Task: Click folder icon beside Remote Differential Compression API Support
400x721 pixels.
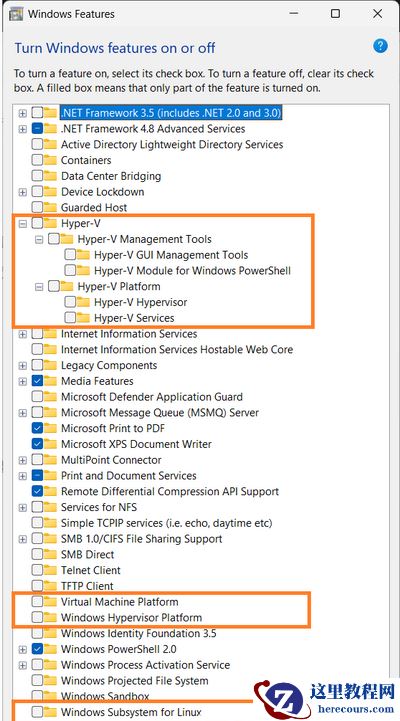Action: click(x=50, y=491)
